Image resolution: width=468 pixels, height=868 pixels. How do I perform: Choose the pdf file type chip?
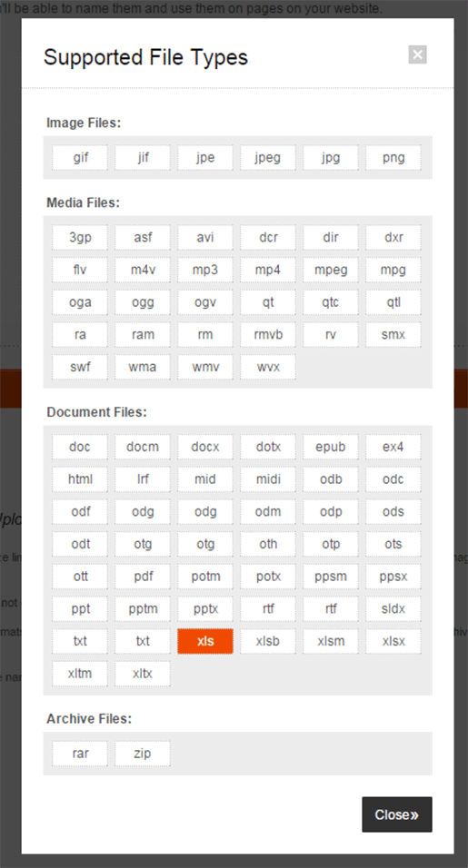(x=143, y=577)
